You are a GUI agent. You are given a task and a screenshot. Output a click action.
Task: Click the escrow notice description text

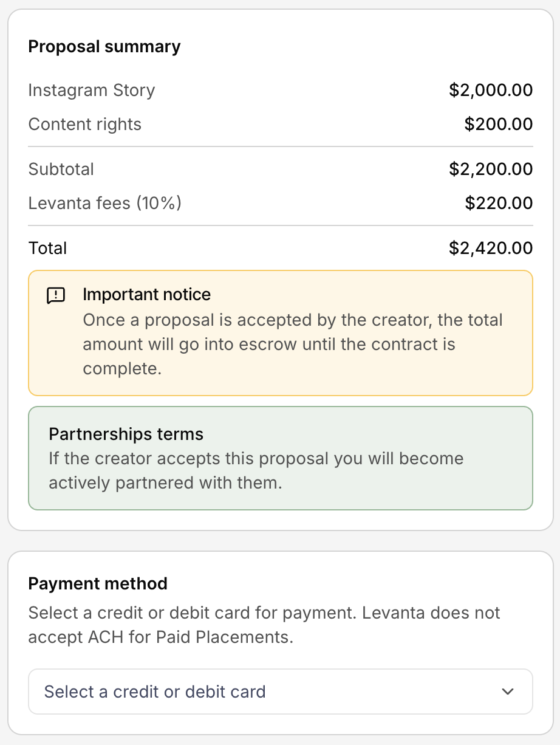click(x=292, y=344)
